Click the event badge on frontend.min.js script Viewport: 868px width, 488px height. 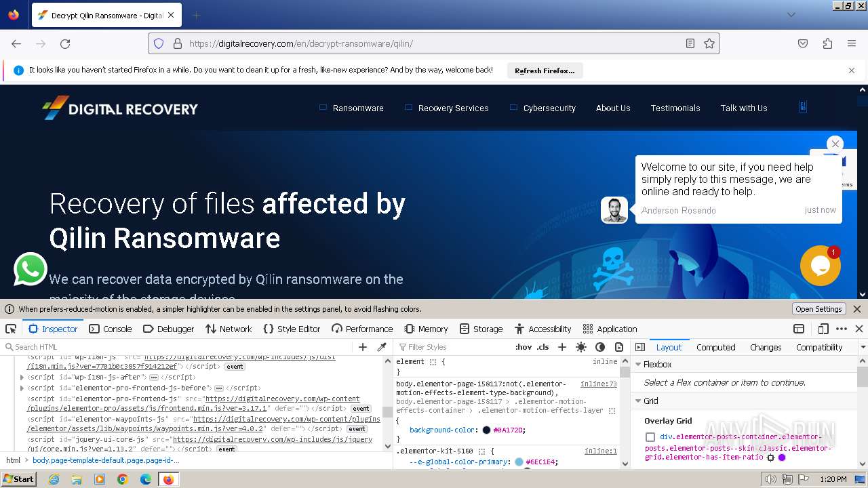click(x=361, y=409)
